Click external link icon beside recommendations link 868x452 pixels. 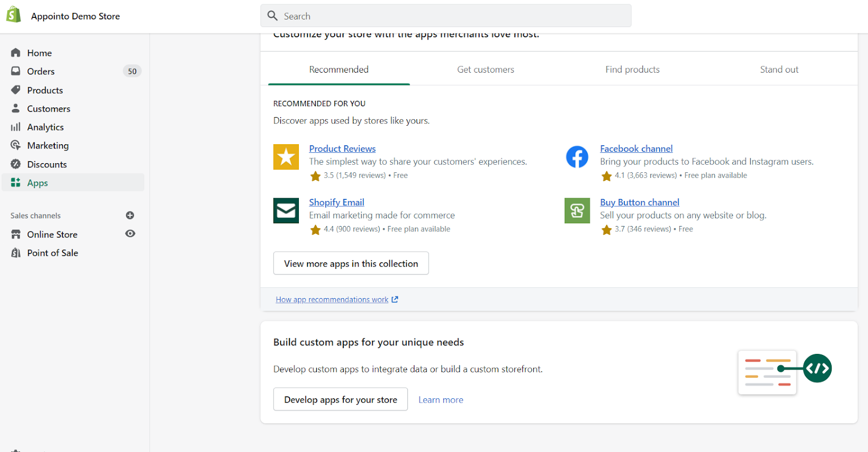point(395,299)
